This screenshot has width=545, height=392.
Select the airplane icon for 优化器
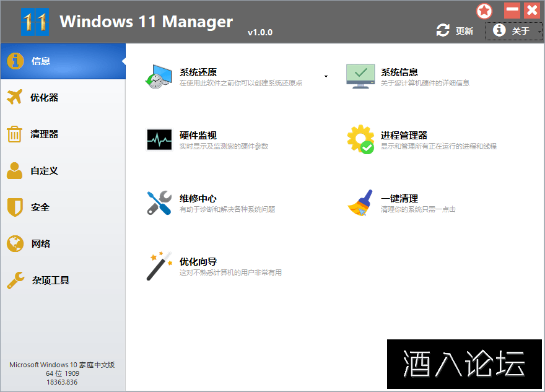pos(15,97)
